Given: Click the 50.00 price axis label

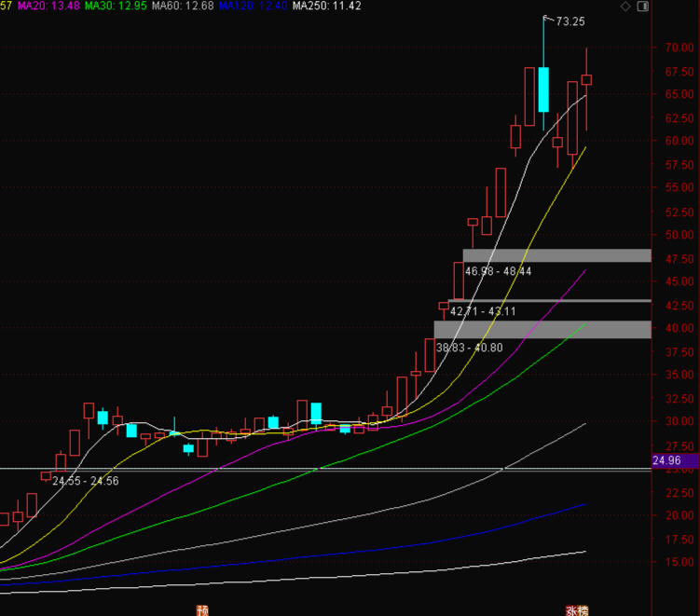Looking at the screenshot, I should [x=679, y=235].
